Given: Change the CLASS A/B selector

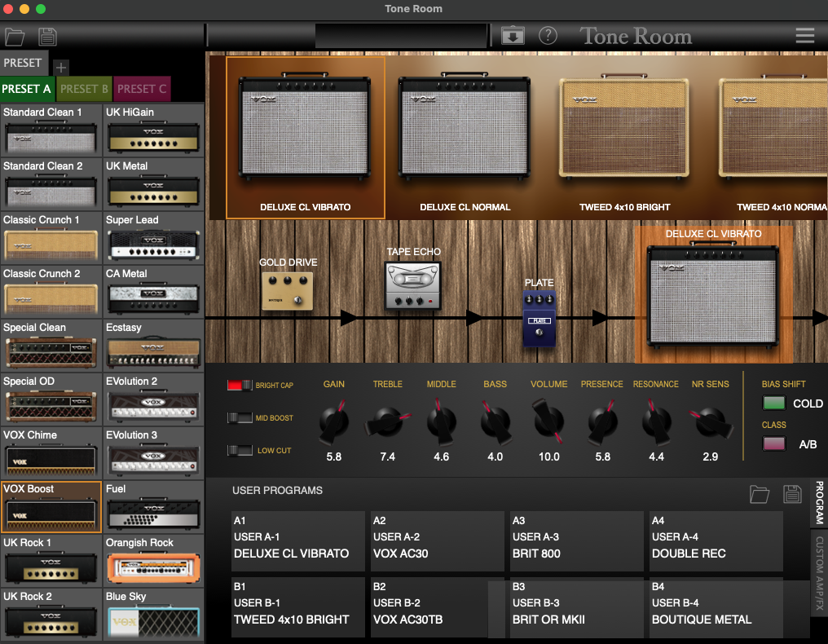Looking at the screenshot, I should coord(775,443).
